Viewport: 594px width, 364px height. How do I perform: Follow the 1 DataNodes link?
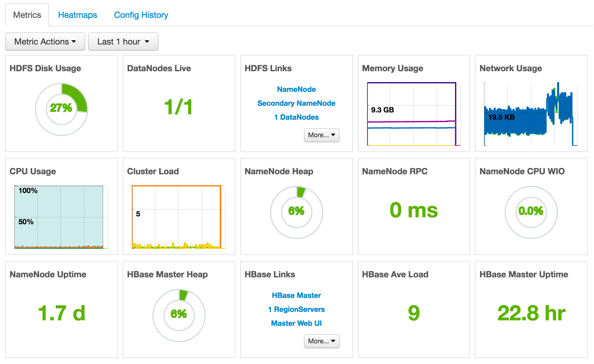[x=296, y=117]
